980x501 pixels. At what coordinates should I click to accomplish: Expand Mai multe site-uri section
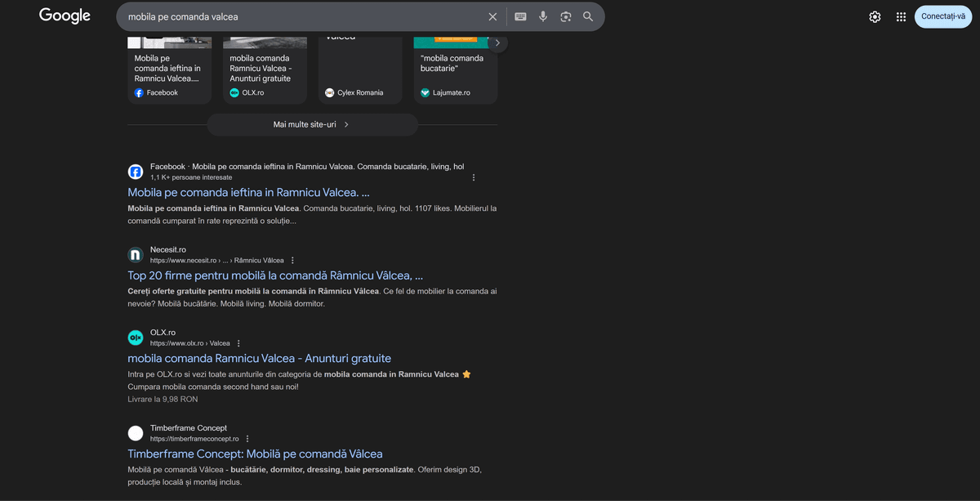pos(312,125)
